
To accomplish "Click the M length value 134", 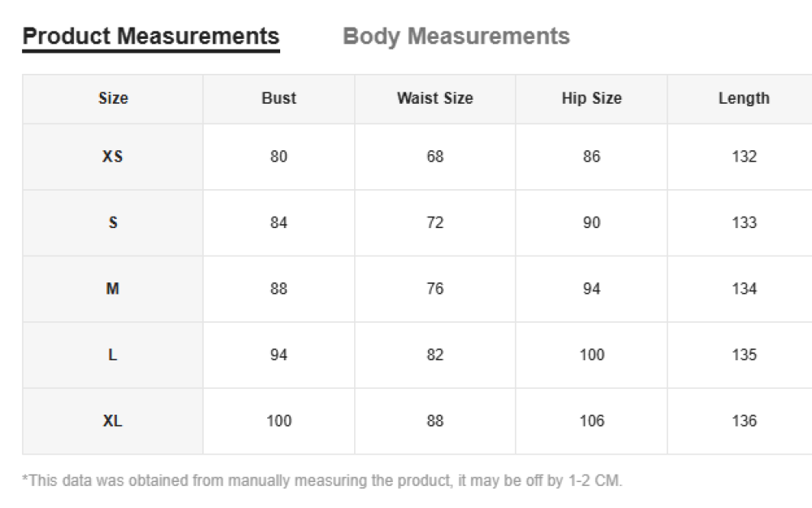I will [744, 289].
